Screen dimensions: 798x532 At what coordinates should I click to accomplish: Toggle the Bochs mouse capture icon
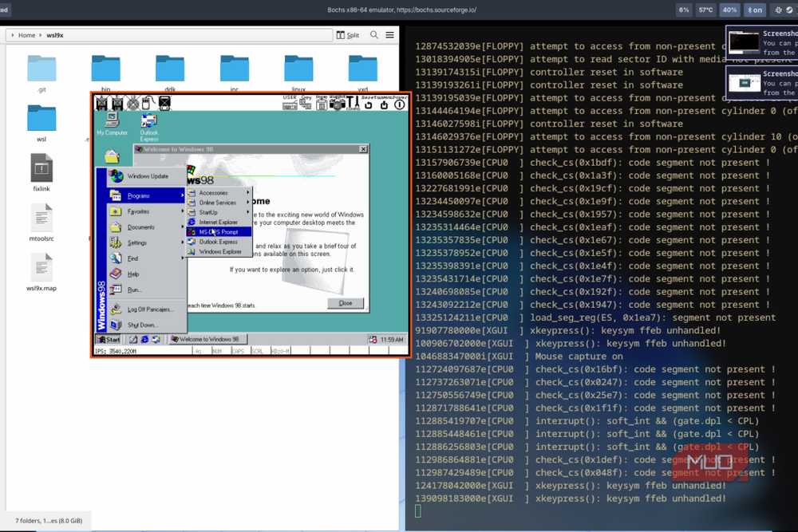tap(148, 103)
